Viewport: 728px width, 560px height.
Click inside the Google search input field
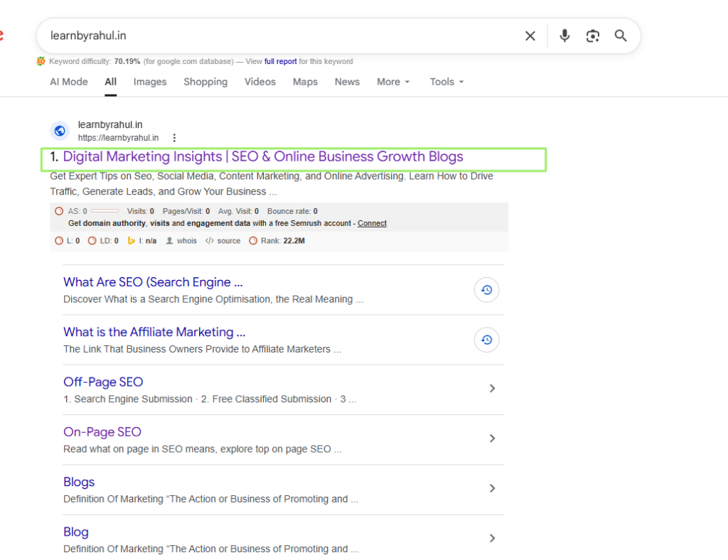(284, 36)
